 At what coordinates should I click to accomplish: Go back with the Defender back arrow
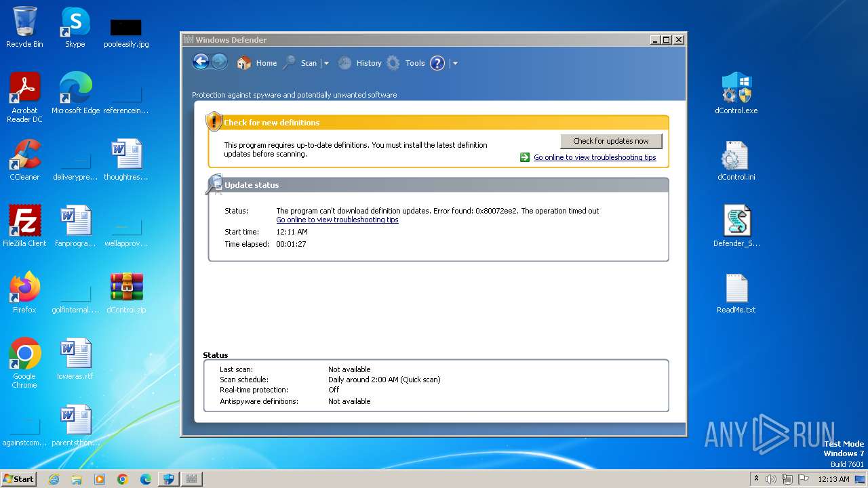(x=201, y=62)
